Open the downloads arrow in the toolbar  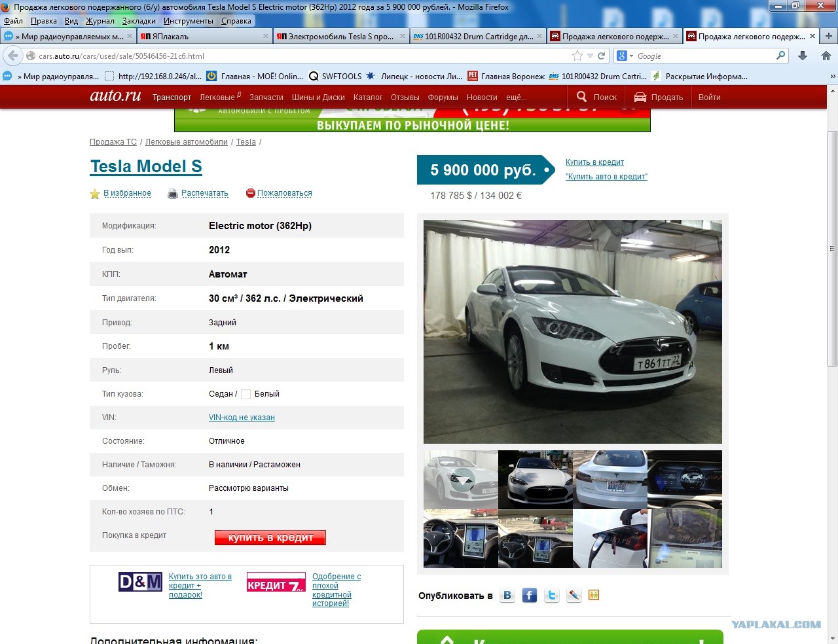tap(803, 56)
